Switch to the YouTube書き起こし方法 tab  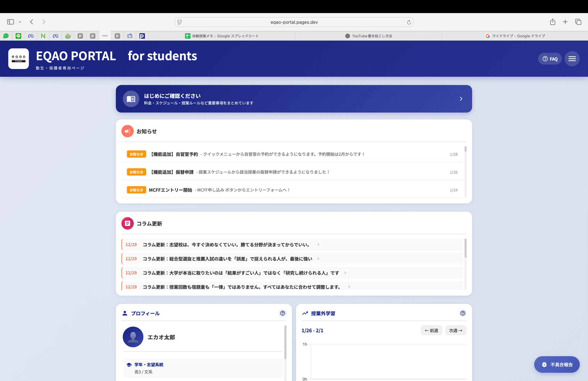368,36
